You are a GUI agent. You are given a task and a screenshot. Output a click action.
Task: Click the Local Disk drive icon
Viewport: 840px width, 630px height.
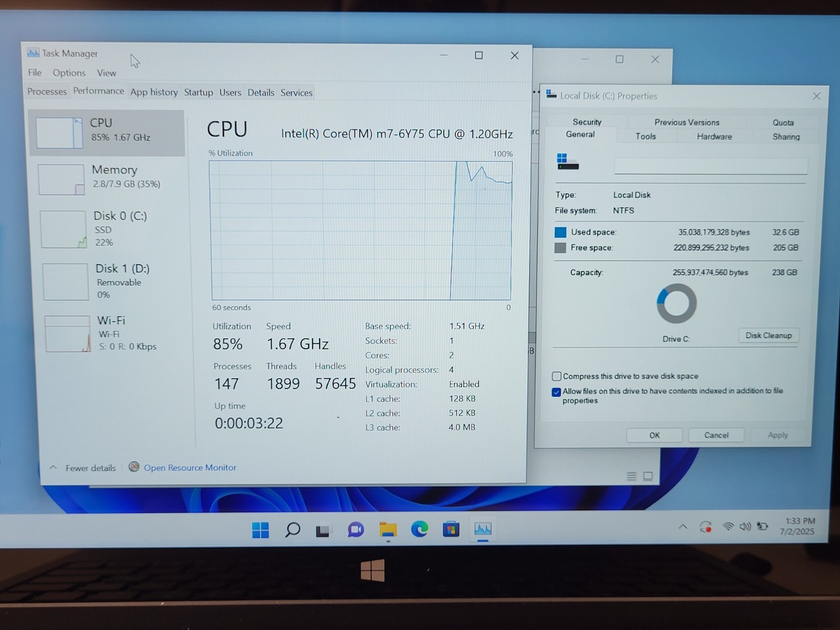coord(568,162)
